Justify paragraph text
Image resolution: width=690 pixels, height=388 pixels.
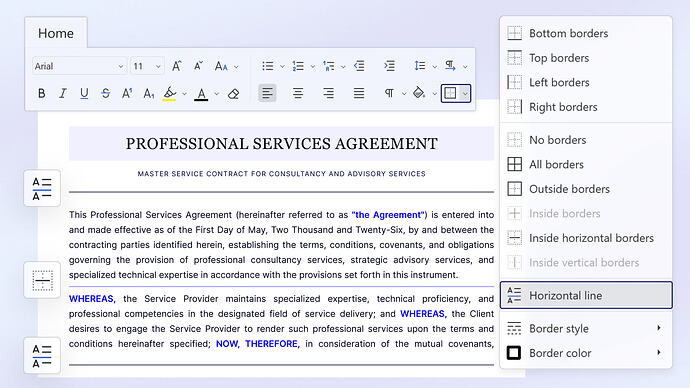coord(359,93)
